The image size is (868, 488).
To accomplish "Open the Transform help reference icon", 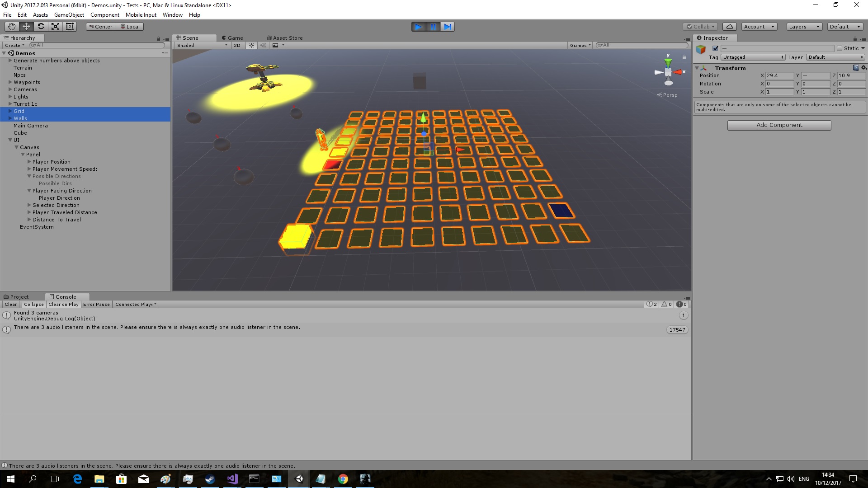I will pyautogui.click(x=856, y=68).
